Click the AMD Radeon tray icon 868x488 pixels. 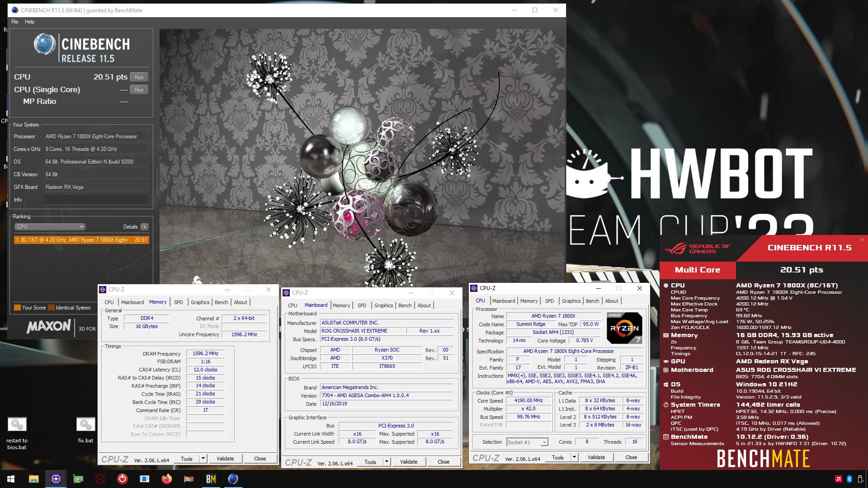[838, 479]
